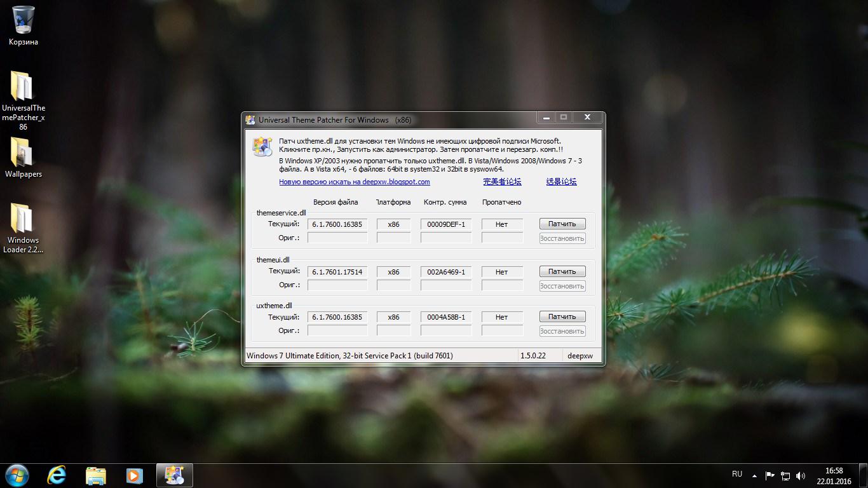The height and width of the screenshot is (488, 868).
Task: Launch Internet Explorer from the taskbar
Action: point(57,475)
